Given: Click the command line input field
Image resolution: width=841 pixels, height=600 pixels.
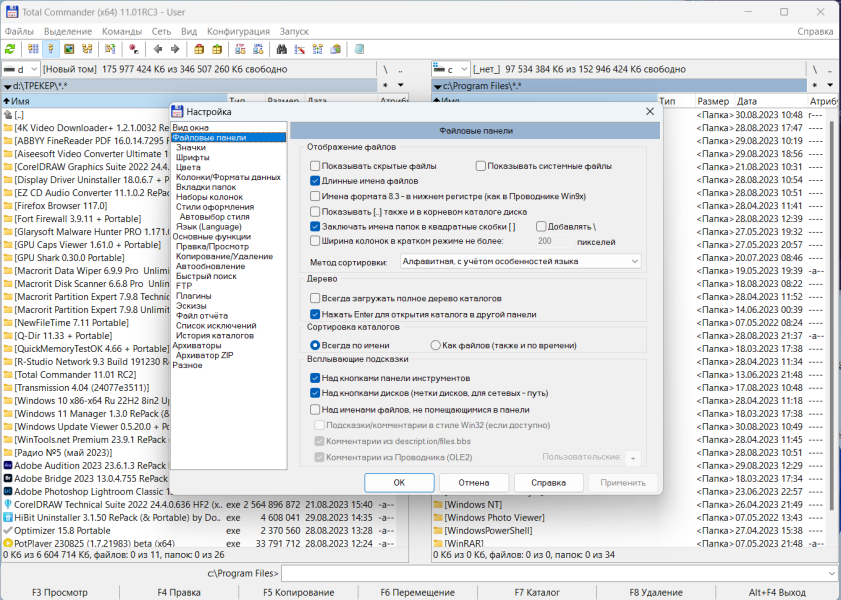Looking at the screenshot, I should (x=554, y=573).
